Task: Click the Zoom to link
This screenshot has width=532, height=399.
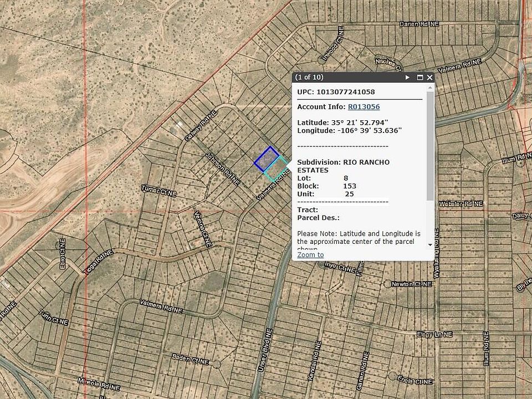Action: pyautogui.click(x=310, y=254)
